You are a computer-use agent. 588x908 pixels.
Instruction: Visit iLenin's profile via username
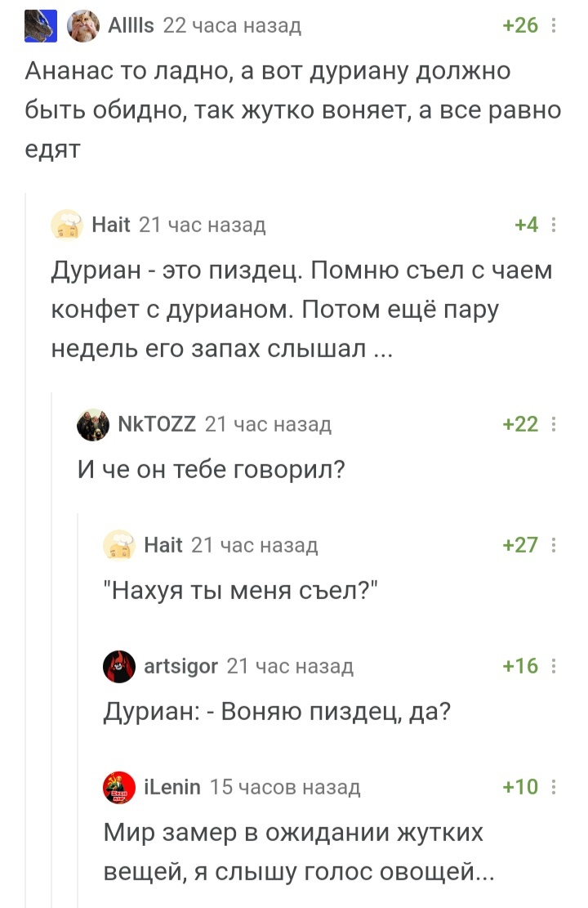point(171,787)
